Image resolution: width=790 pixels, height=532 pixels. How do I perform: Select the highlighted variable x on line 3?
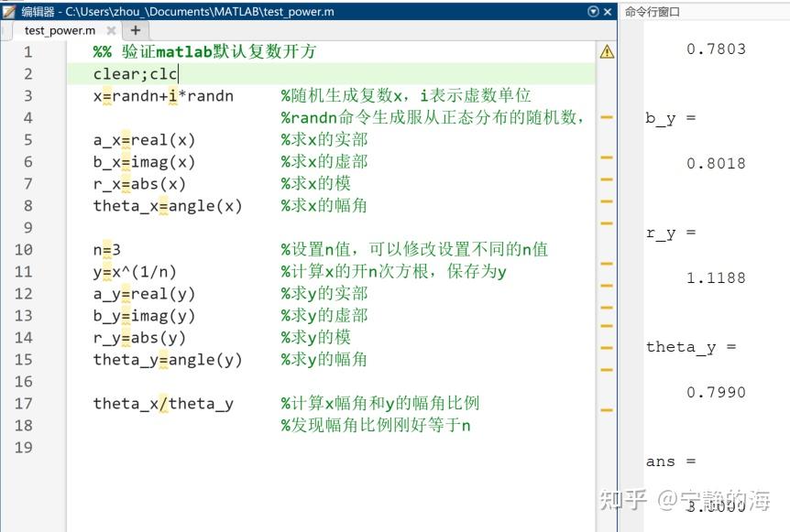[97, 96]
